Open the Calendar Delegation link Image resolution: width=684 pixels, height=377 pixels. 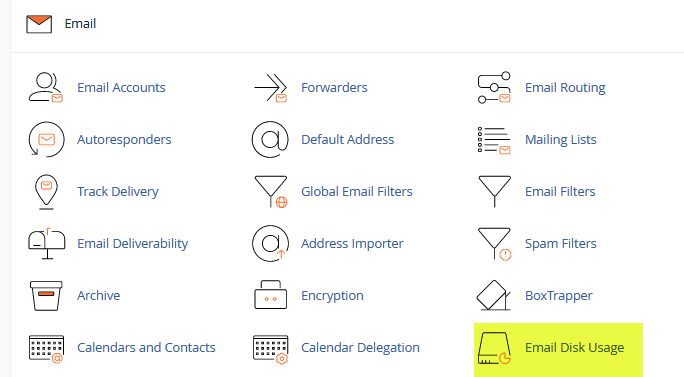point(360,347)
